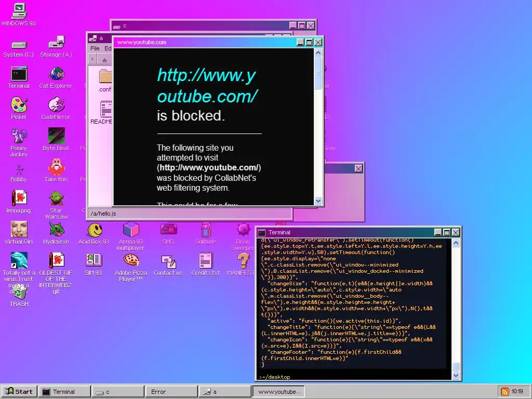Close window c
Image resolution: width=532 pixels, height=399 pixels.
[311, 26]
